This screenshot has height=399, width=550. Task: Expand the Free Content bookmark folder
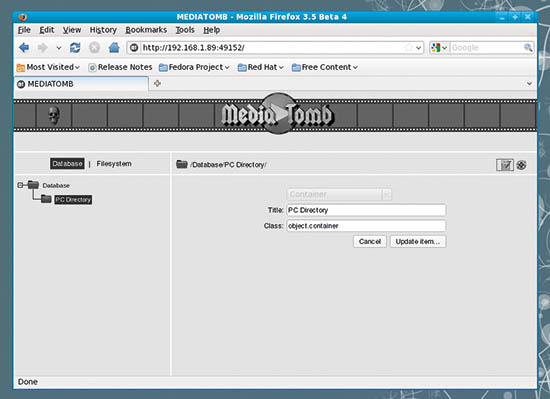(324, 67)
